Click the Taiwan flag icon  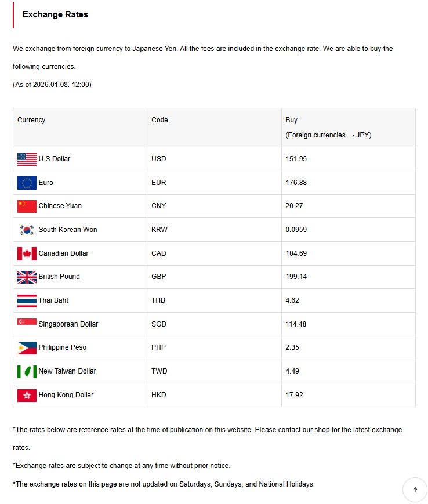tap(27, 371)
